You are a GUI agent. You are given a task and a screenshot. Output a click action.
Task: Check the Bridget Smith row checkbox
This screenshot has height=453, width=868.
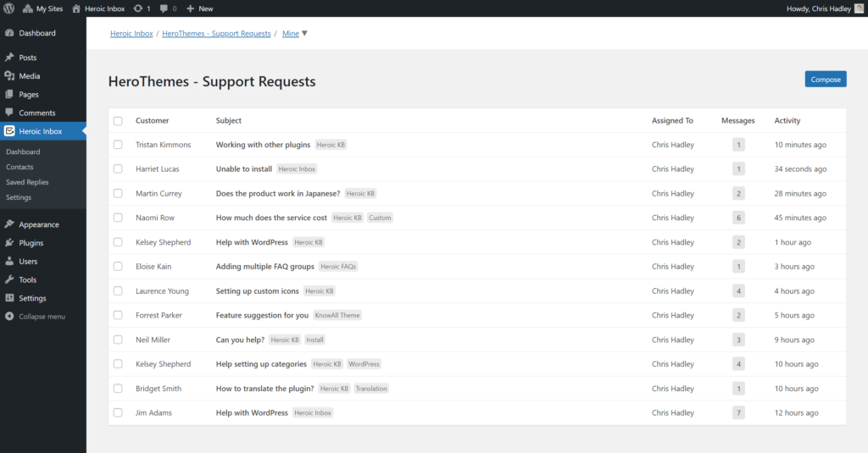[x=118, y=388]
